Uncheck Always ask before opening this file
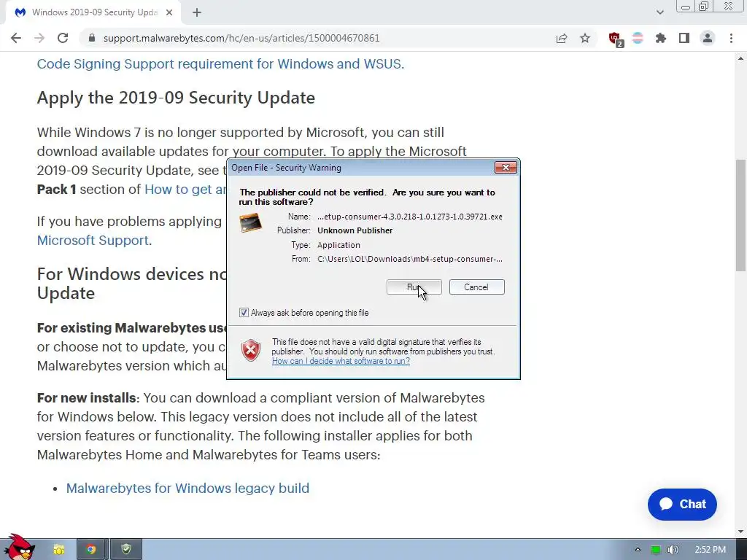Screen dimensions: 747x560 (244, 313)
